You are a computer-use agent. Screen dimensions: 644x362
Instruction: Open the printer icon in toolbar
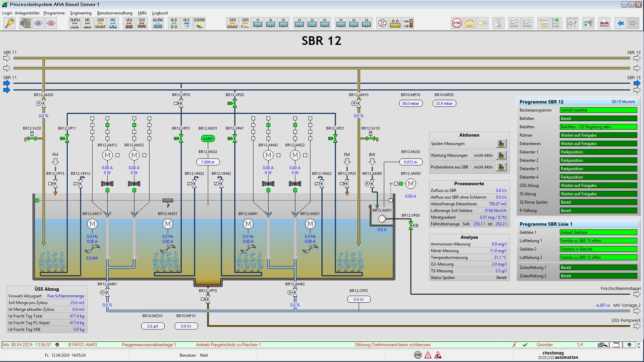[x=604, y=23]
